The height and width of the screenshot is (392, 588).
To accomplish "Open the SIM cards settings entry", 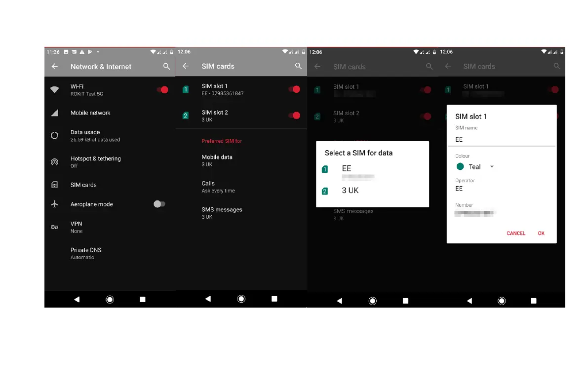I will 110,185.
